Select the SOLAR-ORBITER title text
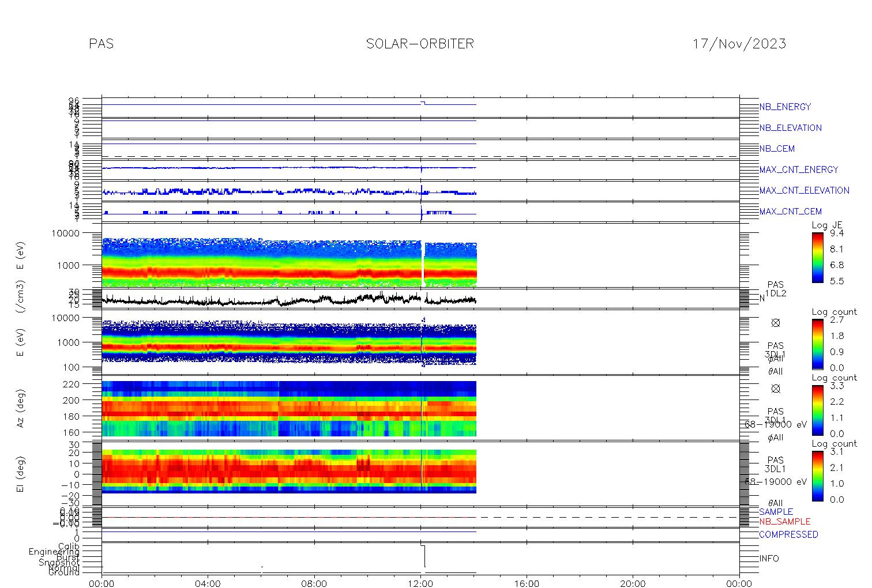 click(420, 44)
